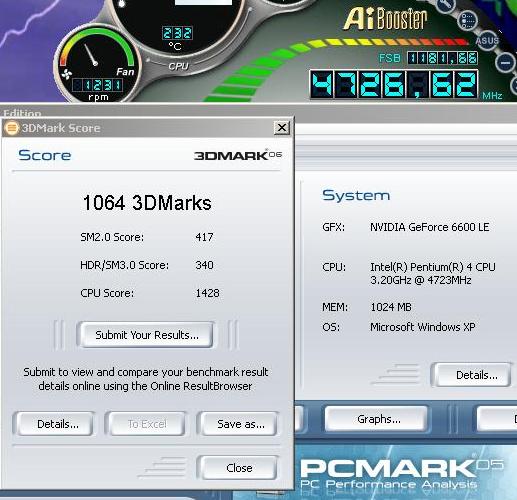517x500 pixels.
Task: Click the AI Booster profile list icon
Action: pos(468,20)
